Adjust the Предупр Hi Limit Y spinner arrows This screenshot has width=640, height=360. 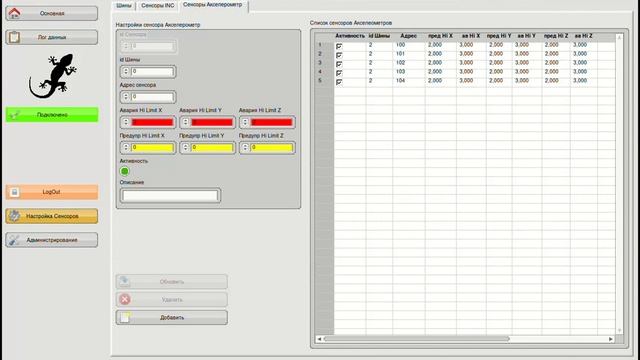pos(185,147)
